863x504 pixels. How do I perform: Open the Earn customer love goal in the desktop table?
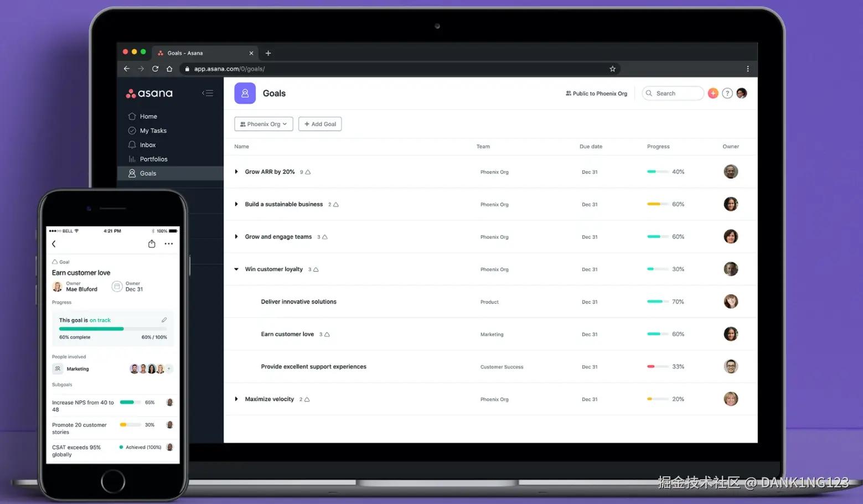287,334
